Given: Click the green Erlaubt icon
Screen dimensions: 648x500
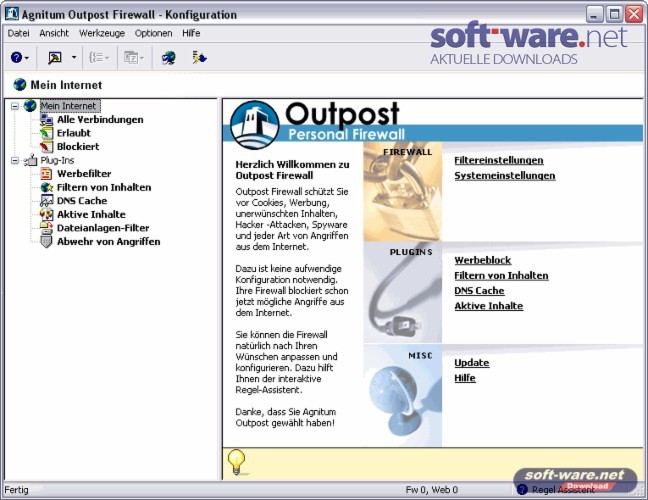Looking at the screenshot, I should [x=46, y=133].
